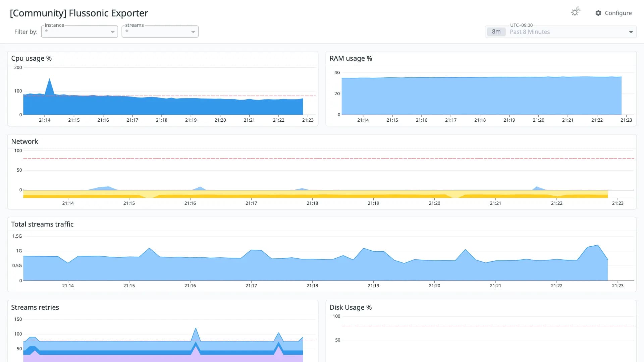Click the Configure gear icon
Image resolution: width=644 pixels, height=362 pixels.
[598, 13]
